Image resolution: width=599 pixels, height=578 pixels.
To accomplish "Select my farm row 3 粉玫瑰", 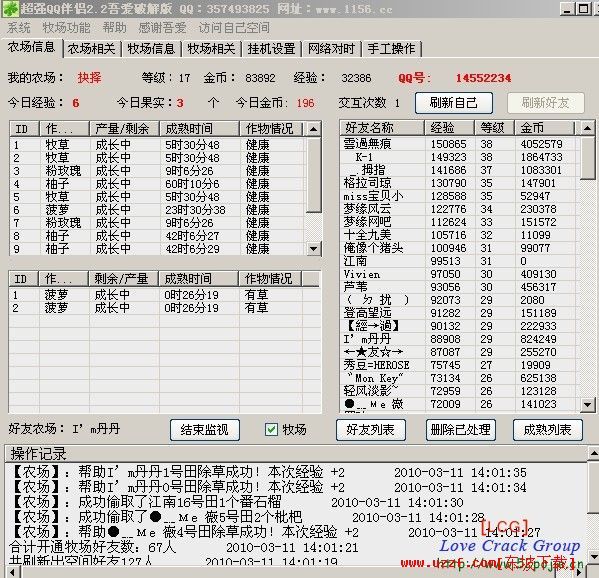I will [158, 171].
